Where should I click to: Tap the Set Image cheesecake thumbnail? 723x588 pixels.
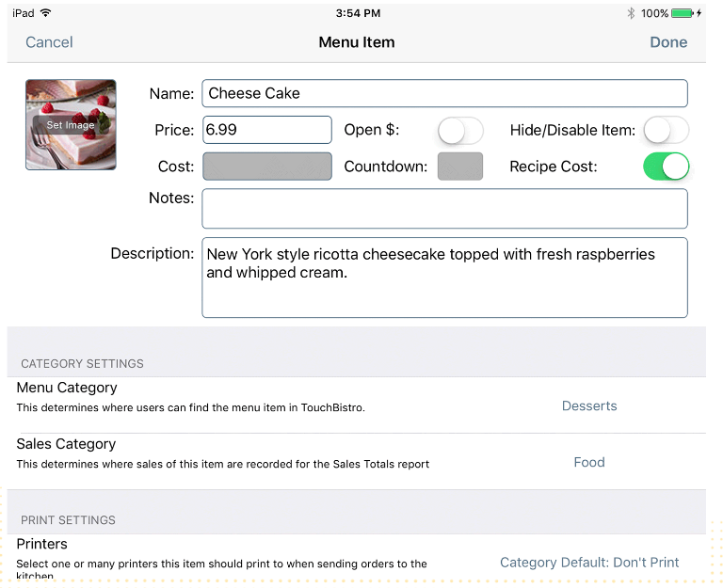pyautogui.click(x=71, y=124)
